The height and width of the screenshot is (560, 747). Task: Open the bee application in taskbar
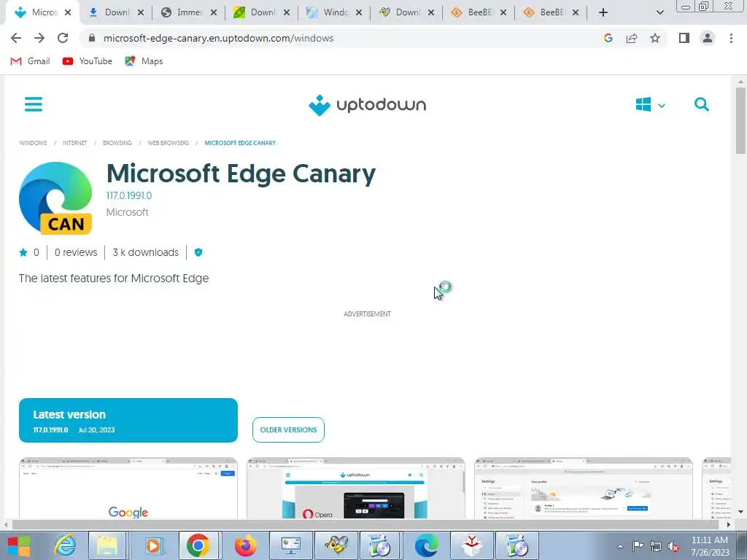click(336, 545)
